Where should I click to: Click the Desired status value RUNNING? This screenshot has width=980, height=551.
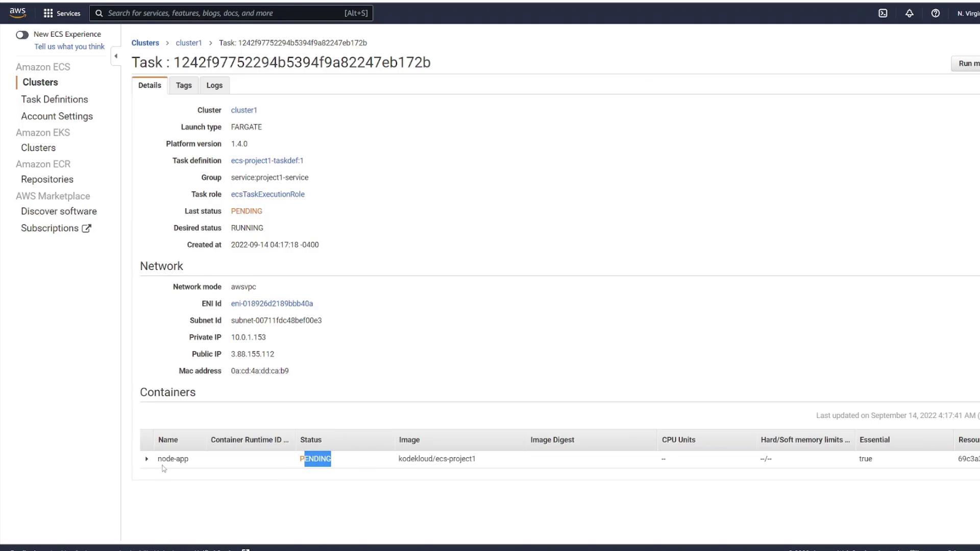[247, 228]
